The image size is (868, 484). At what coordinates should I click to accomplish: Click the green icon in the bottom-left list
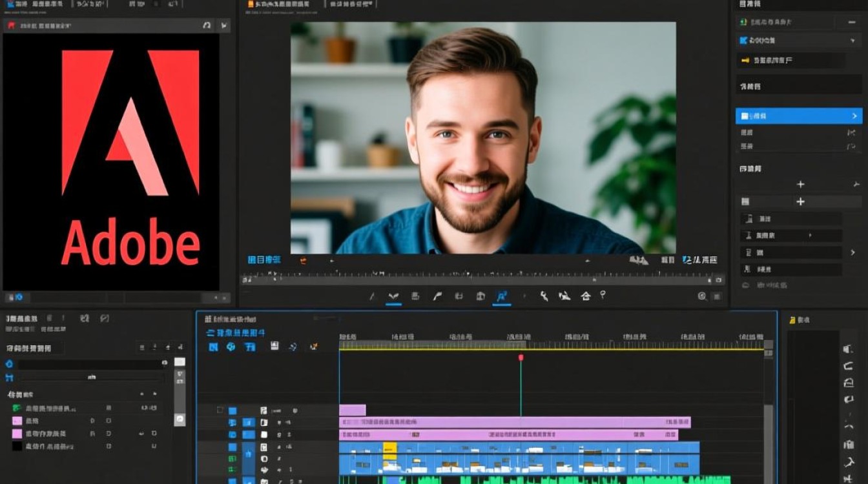point(17,408)
